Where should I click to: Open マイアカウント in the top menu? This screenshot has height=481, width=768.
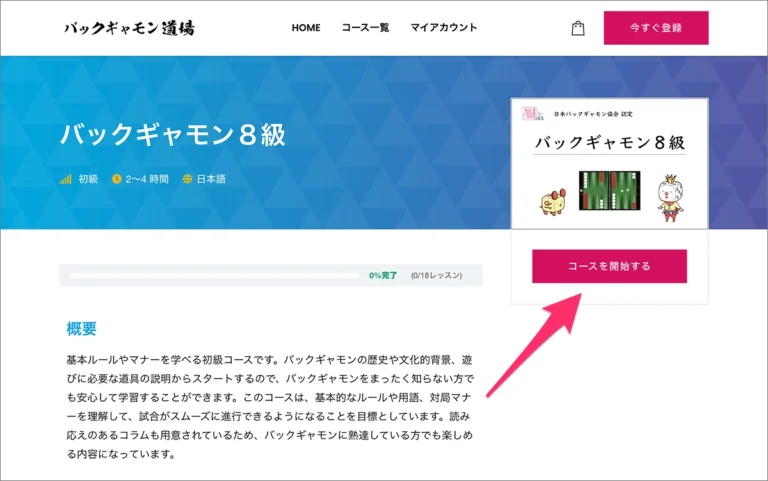pos(444,28)
